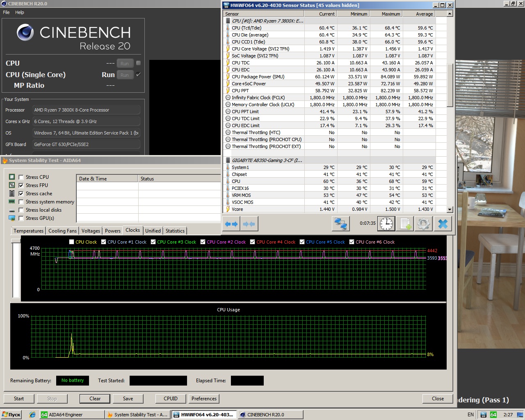Image resolution: width=525 pixels, height=420 pixels.
Task: Start the AIDA64 stability test
Action: click(x=19, y=399)
